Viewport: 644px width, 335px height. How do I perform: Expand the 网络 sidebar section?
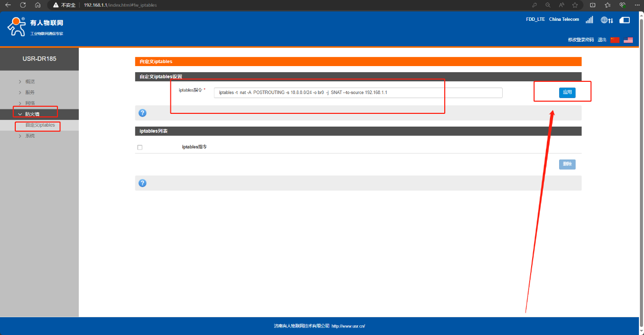pos(30,103)
